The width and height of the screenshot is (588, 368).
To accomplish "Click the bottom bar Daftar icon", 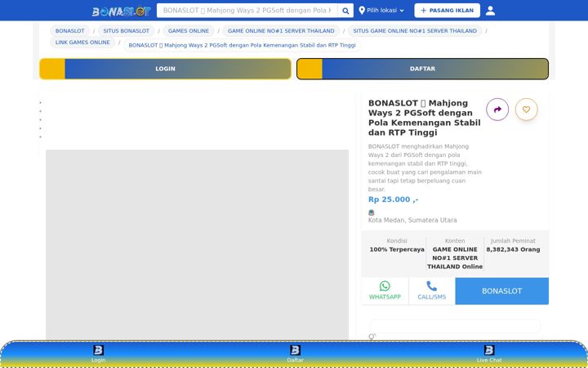I will click(x=295, y=350).
